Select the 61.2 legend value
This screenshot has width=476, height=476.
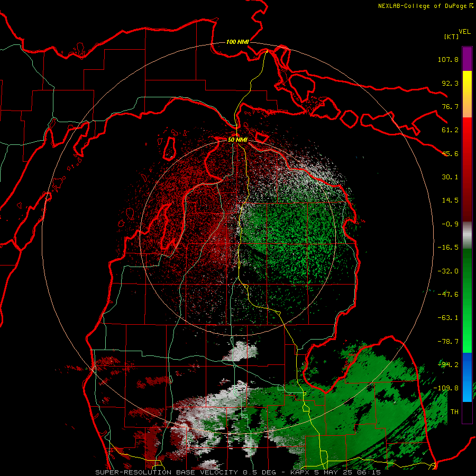[x=450, y=130]
